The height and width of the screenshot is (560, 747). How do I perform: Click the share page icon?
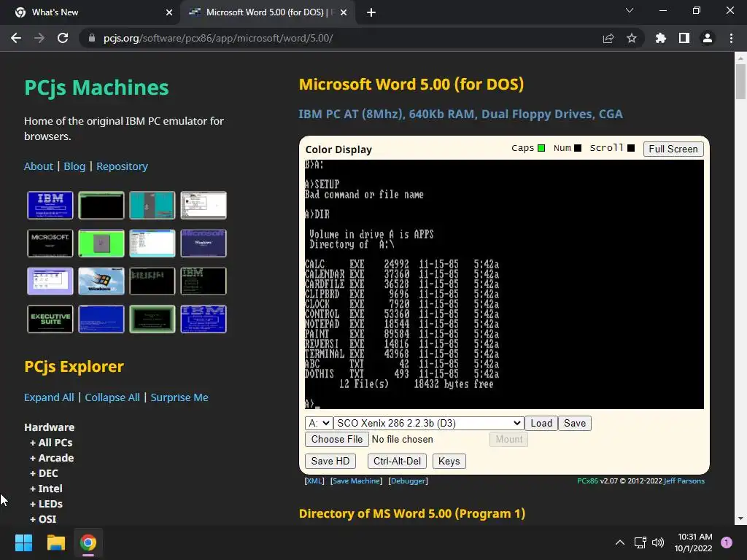point(608,38)
